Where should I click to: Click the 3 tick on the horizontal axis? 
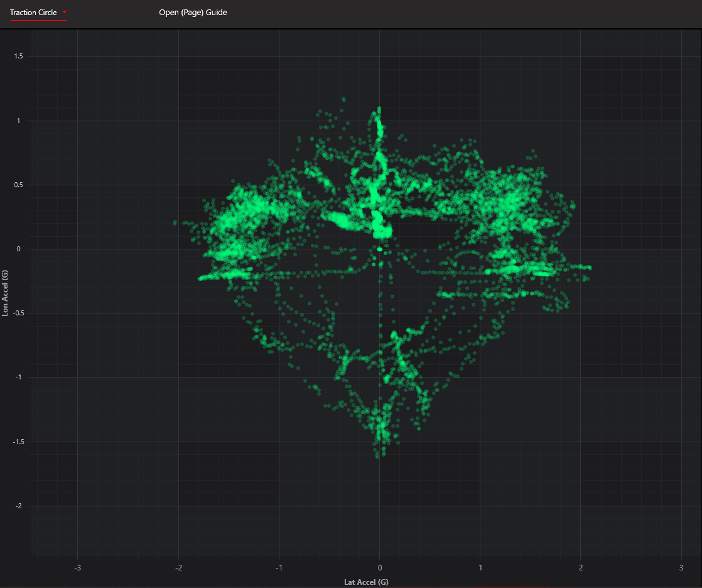point(681,567)
